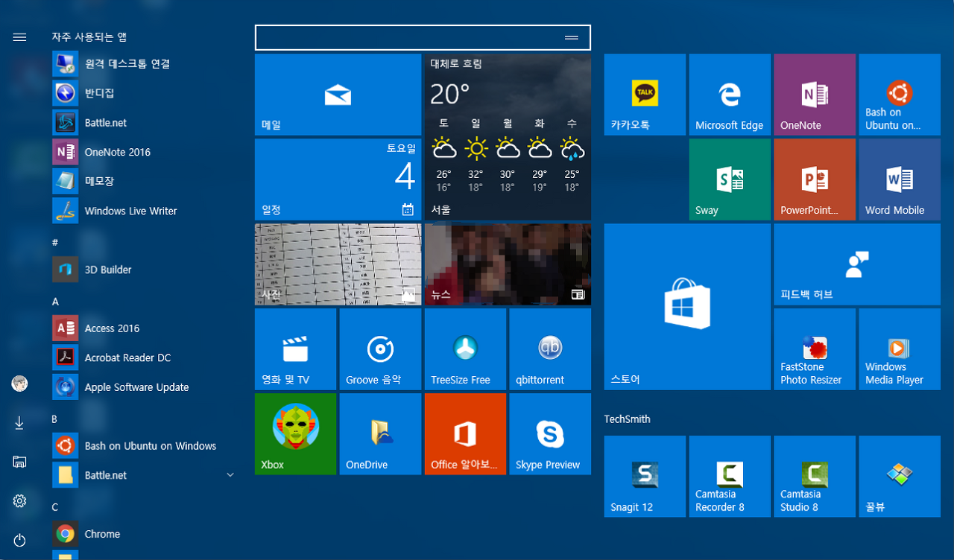
Task: Expand the Battle.net folder chevron
Action: [x=230, y=475]
